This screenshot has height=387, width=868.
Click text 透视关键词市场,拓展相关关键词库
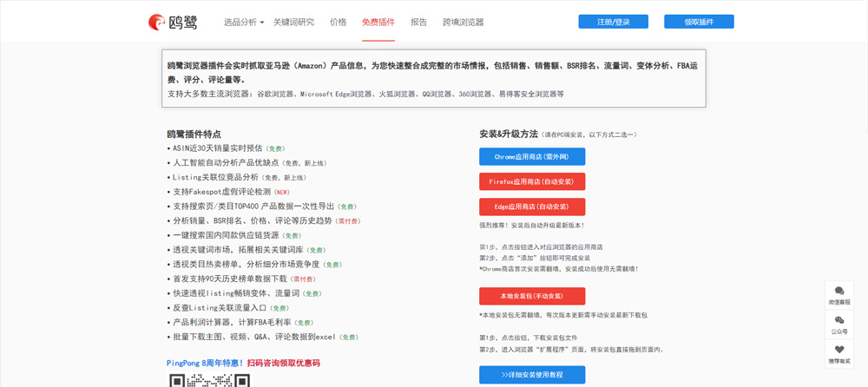[x=238, y=250]
